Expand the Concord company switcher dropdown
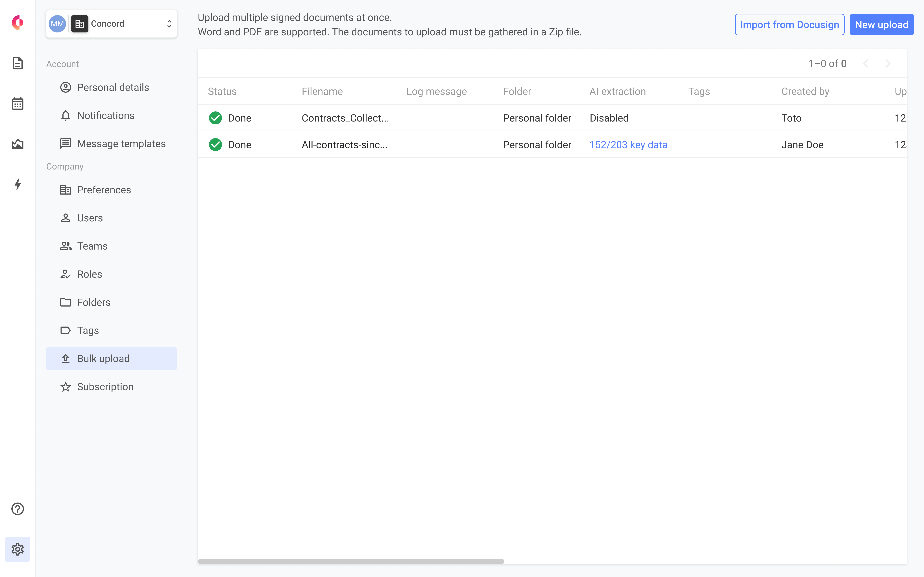 click(169, 24)
